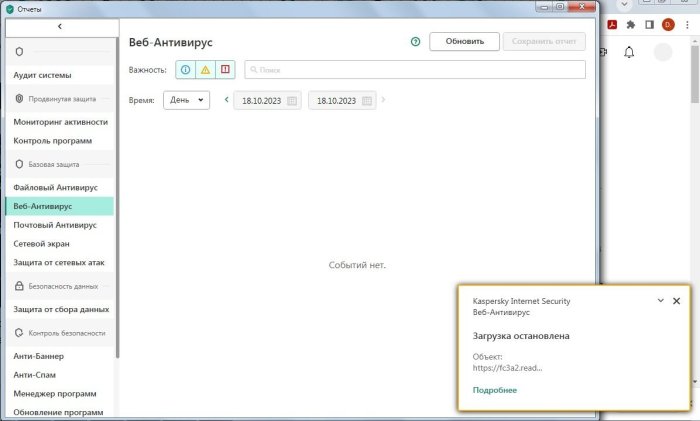The width and height of the screenshot is (700, 421).
Task: Go to previous date with left arrow
Action: click(x=226, y=100)
